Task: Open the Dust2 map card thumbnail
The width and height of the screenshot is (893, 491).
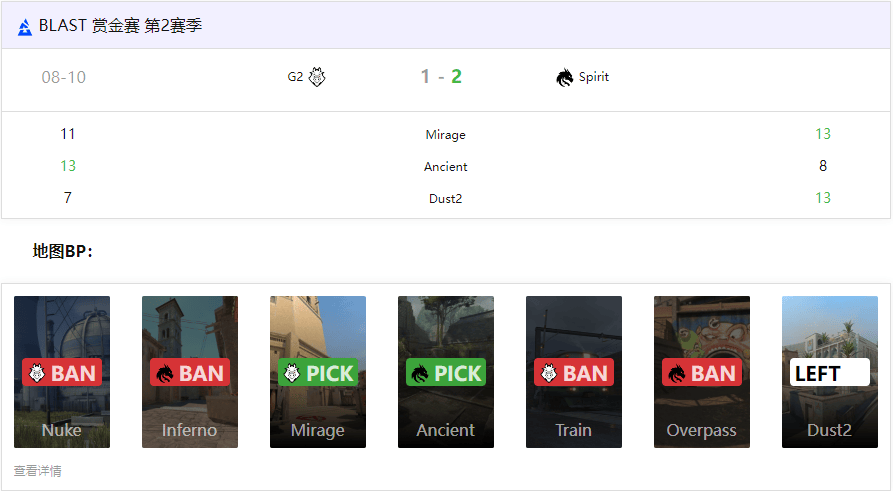Action: pyautogui.click(x=830, y=372)
